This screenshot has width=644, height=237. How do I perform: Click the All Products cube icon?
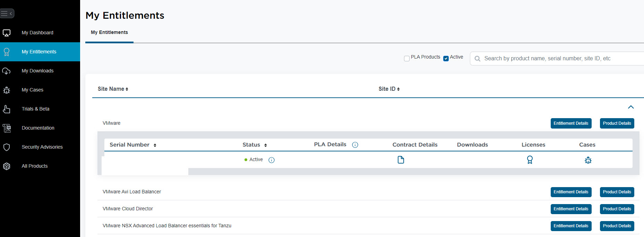(7, 166)
